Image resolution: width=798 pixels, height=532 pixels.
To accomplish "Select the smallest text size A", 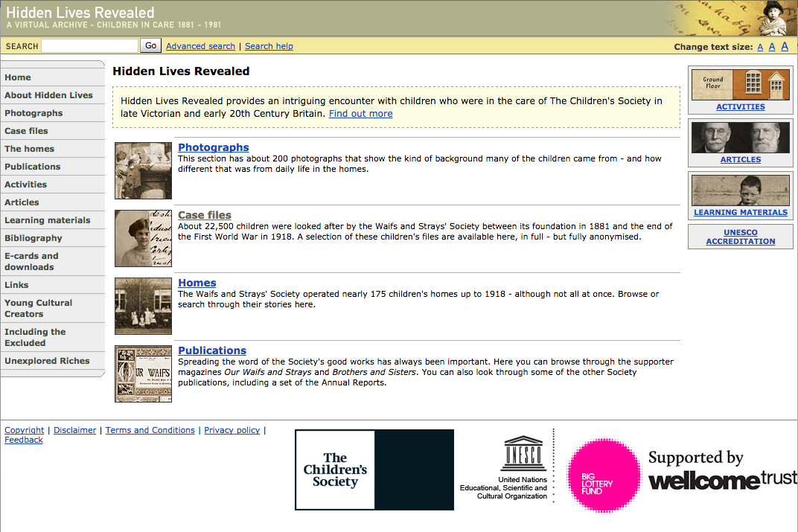I will (x=760, y=47).
